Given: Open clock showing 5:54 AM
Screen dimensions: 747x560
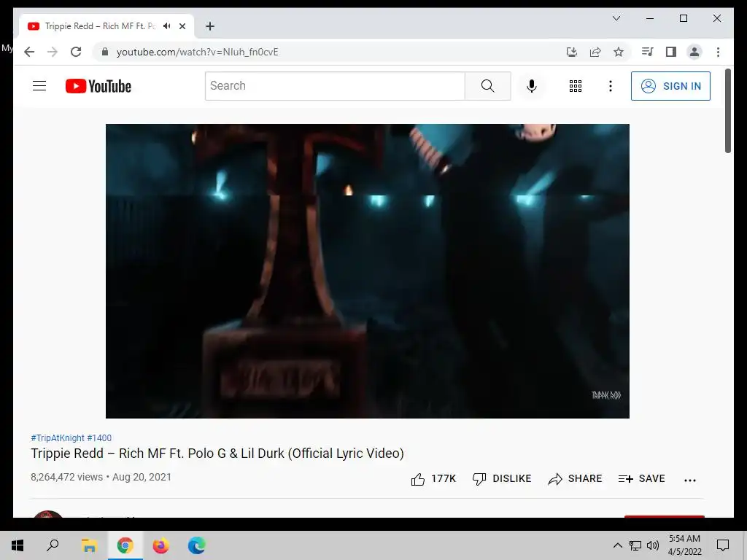Looking at the screenshot, I should tap(684, 545).
